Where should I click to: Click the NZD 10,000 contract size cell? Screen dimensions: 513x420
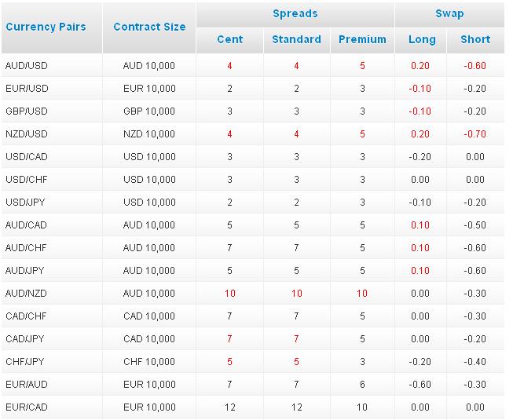coord(149,134)
